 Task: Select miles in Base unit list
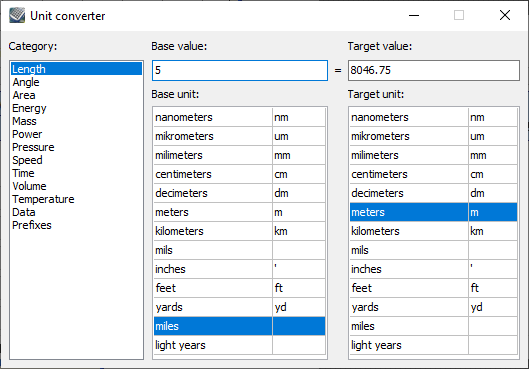[240, 326]
